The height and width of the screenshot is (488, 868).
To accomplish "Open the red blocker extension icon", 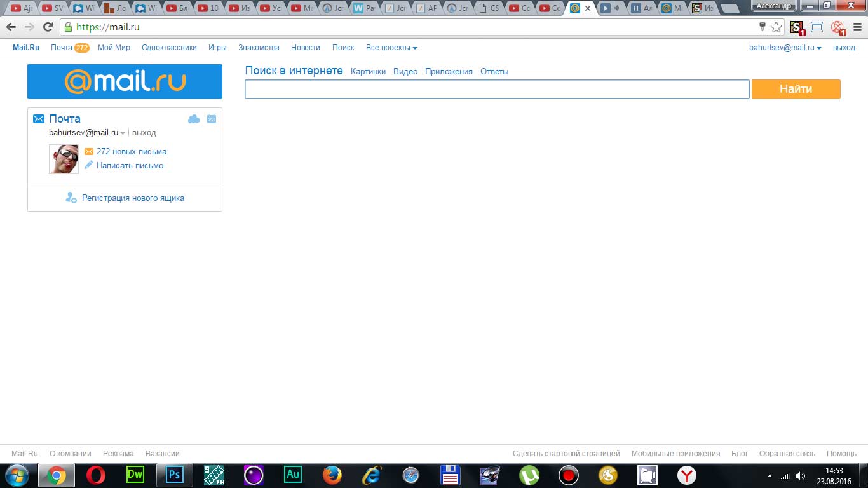I will pyautogui.click(x=838, y=27).
